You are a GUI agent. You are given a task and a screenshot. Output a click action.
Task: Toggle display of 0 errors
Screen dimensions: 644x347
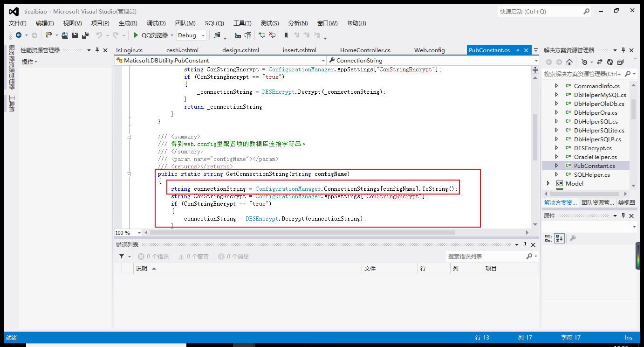pyautogui.click(x=153, y=256)
